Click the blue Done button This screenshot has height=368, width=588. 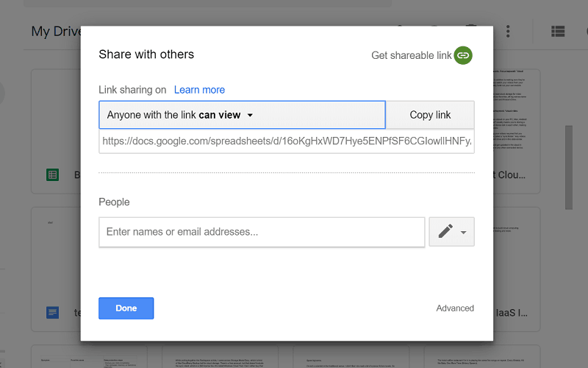click(x=126, y=308)
